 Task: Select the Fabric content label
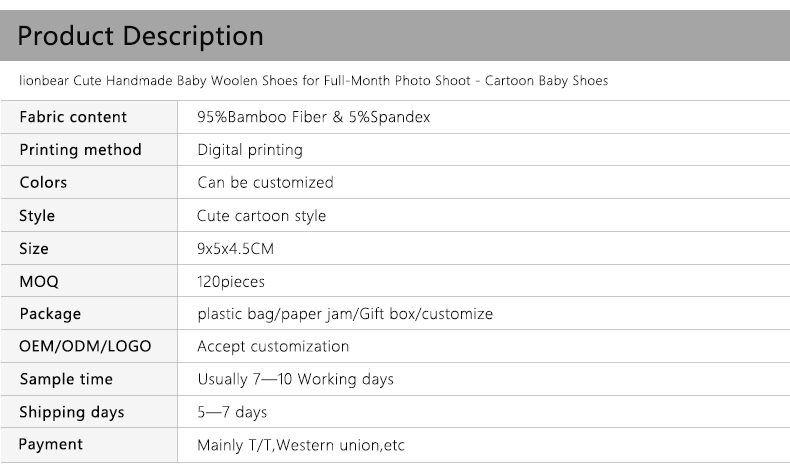[73, 117]
